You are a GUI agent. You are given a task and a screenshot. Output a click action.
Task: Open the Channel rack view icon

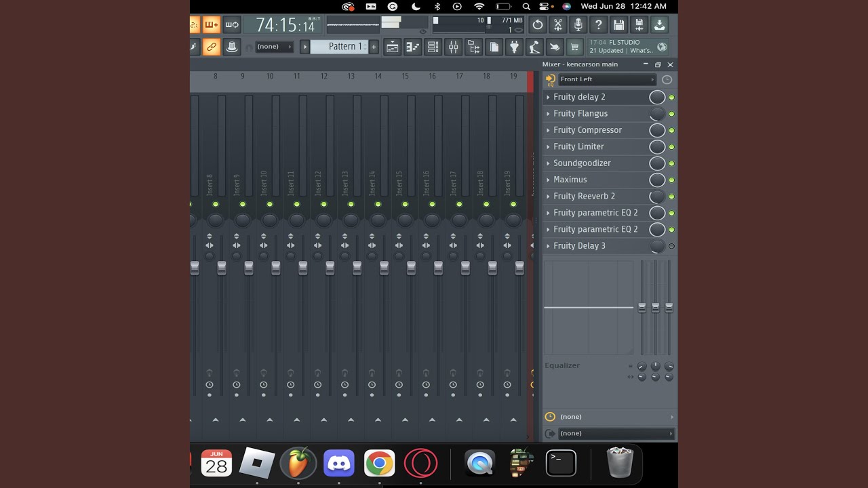(433, 47)
